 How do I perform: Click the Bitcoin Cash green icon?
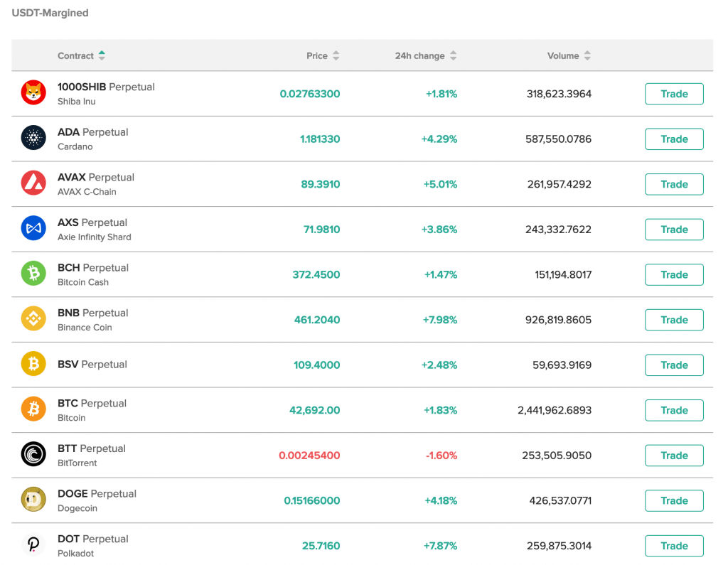click(33, 273)
